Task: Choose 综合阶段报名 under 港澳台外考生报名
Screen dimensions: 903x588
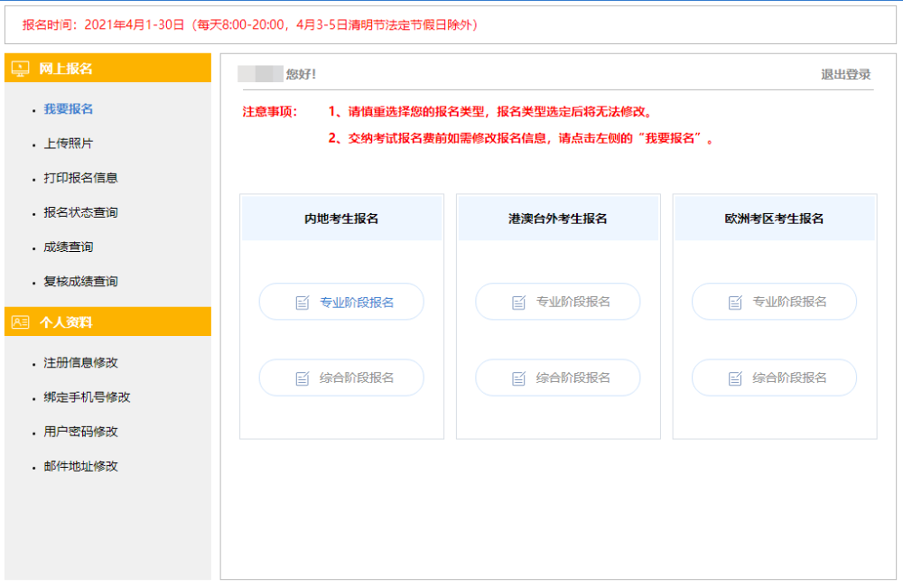Action: (x=558, y=378)
